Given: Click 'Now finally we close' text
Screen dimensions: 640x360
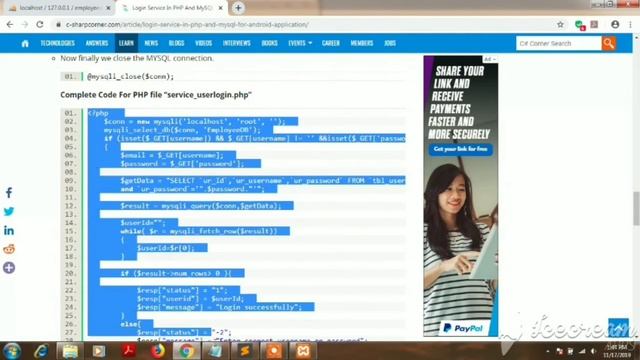Looking at the screenshot, I should [137, 58].
